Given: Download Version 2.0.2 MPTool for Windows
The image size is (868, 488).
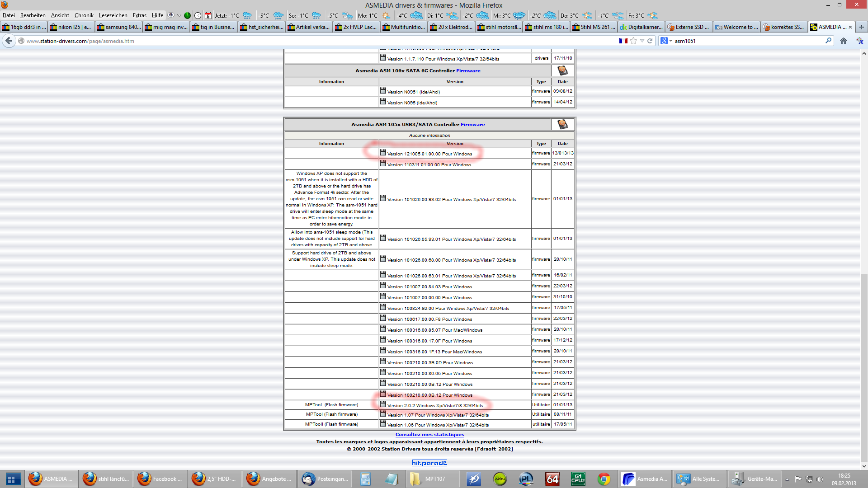Looking at the screenshot, I should [x=434, y=405].
